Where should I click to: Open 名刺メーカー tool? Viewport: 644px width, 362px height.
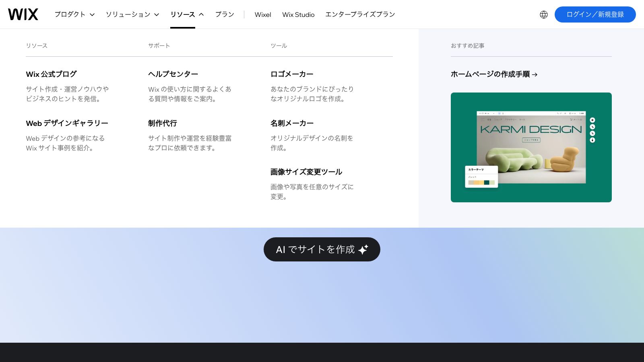[292, 123]
